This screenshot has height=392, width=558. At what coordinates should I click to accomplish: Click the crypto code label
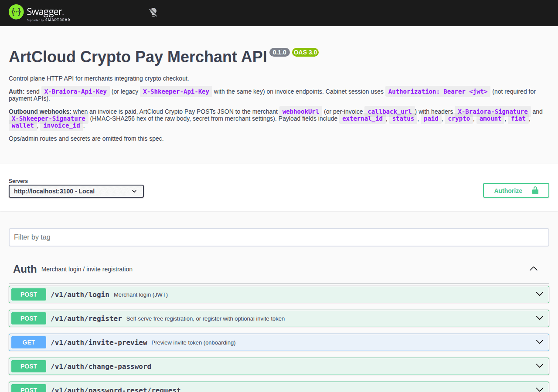[x=459, y=118]
